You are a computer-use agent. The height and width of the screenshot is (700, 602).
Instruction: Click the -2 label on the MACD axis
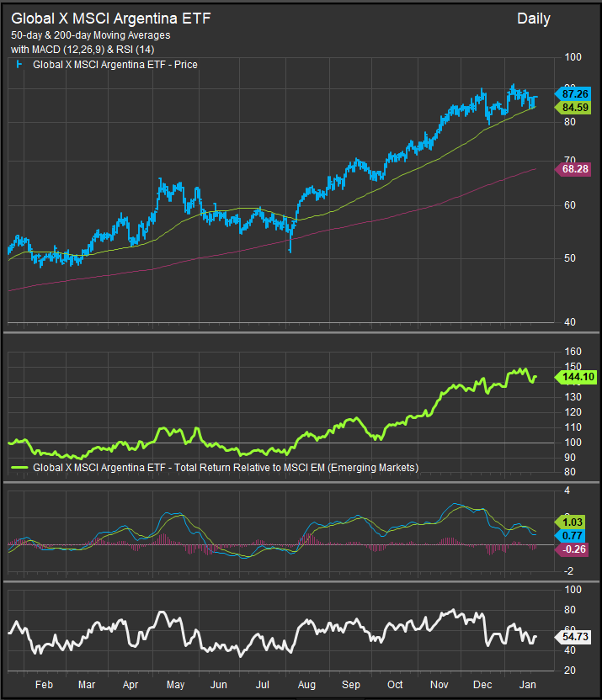pos(568,571)
